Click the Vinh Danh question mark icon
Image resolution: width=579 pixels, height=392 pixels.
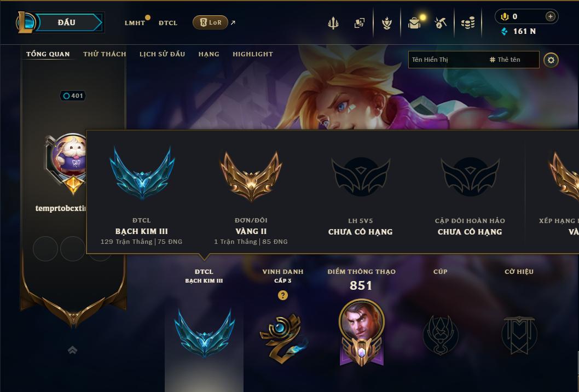click(x=283, y=295)
